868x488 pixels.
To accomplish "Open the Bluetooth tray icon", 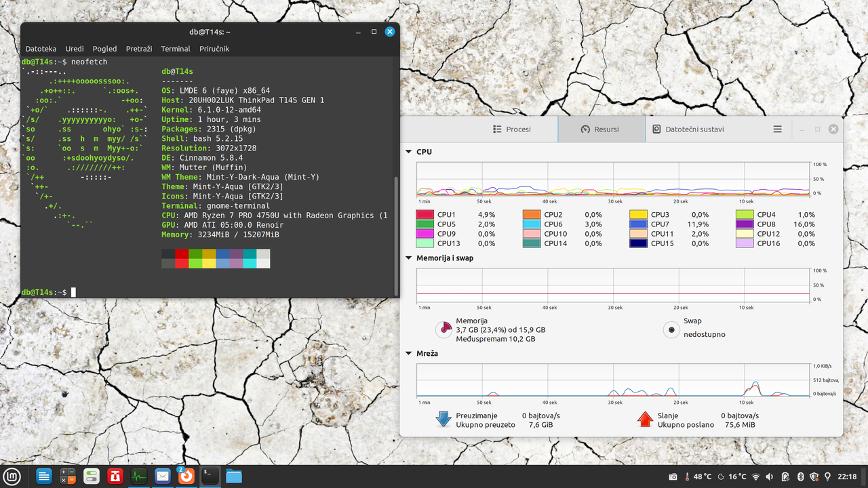I will (x=800, y=476).
